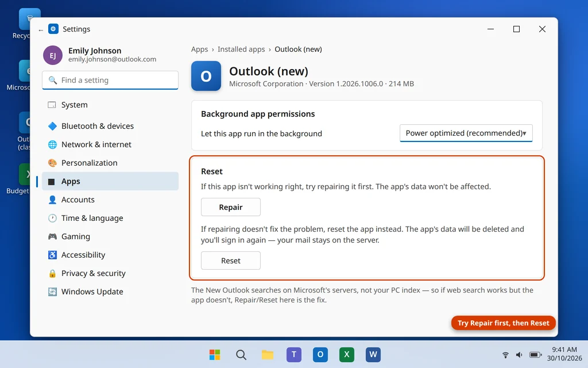588x368 pixels.
Task: Open Emily Johnson's EJ profile avatar
Action: 52,55
